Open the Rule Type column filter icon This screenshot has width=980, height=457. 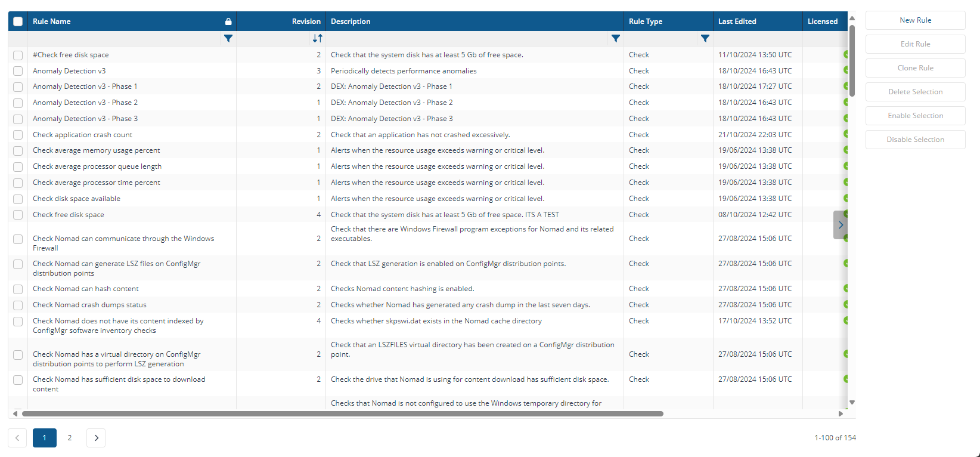[x=705, y=38]
